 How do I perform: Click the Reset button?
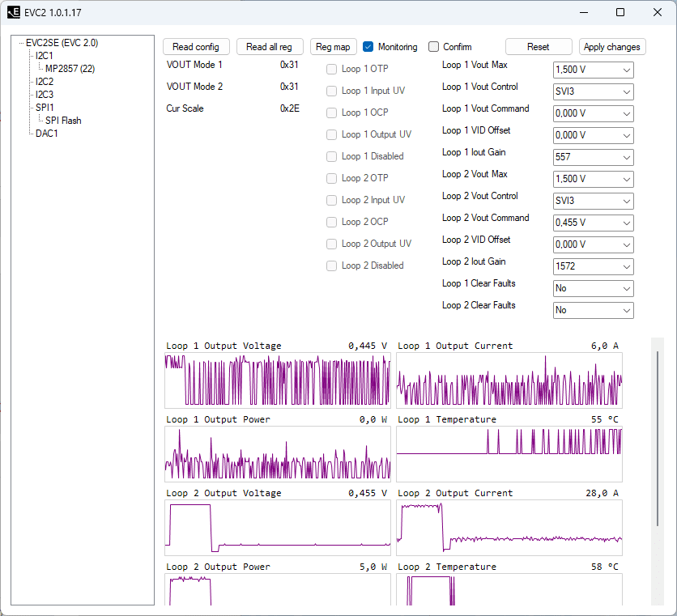click(539, 47)
